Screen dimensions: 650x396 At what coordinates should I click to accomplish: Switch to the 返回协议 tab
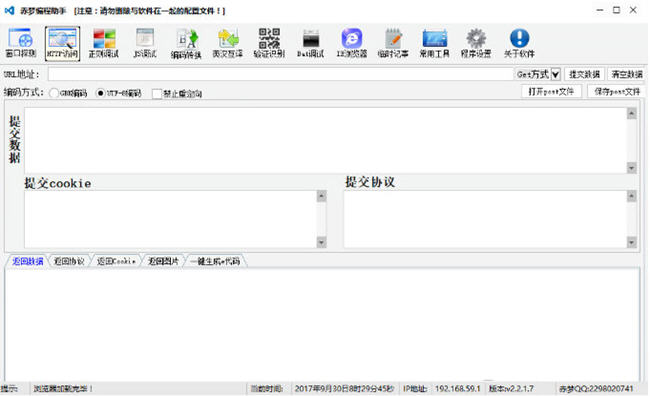(x=69, y=261)
